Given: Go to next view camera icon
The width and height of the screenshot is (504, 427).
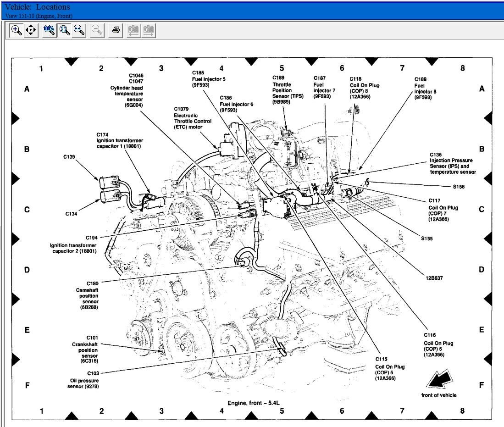Looking at the screenshot, I should click(148, 31).
